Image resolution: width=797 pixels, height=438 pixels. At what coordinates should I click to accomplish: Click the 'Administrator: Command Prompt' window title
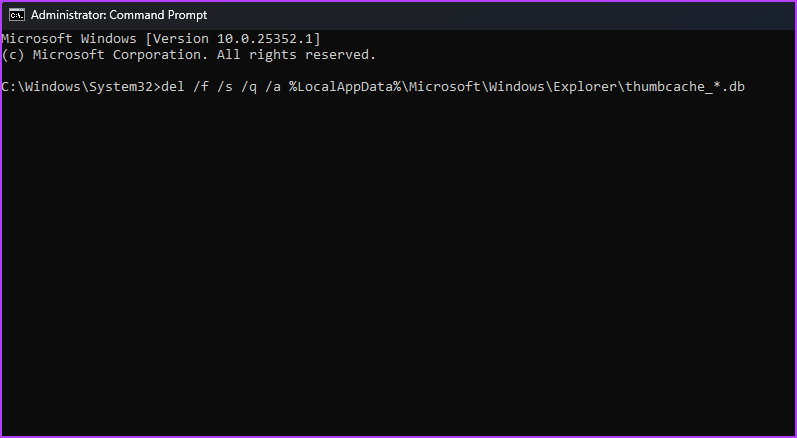tap(119, 15)
